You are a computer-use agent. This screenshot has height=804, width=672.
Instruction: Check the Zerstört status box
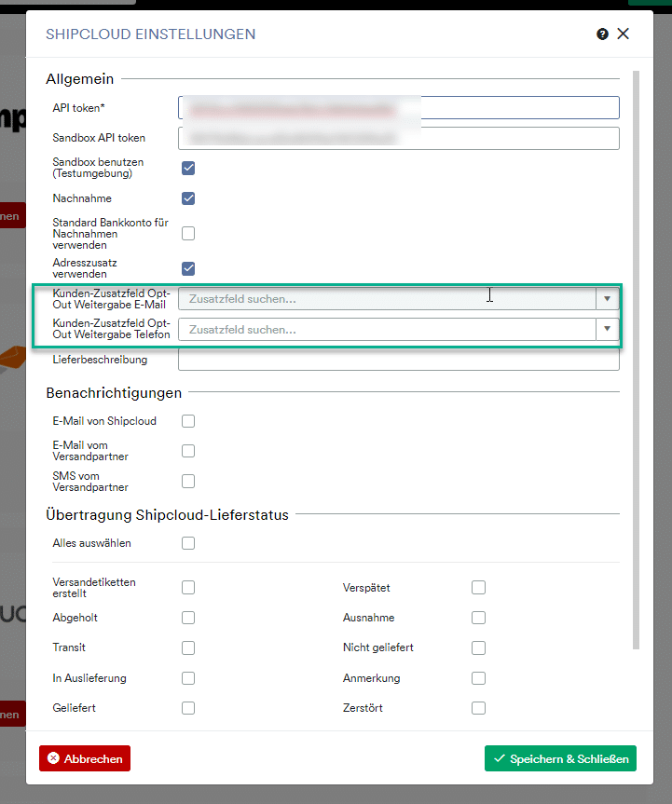click(x=479, y=708)
